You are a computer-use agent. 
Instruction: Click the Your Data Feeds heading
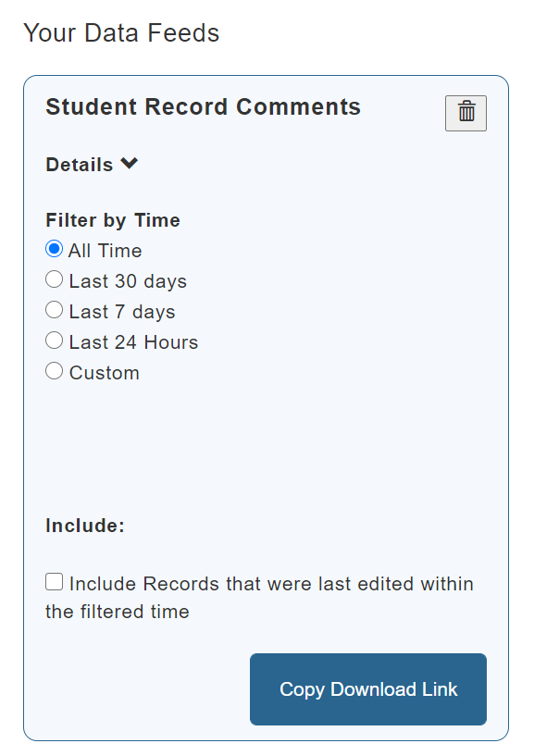click(x=121, y=33)
